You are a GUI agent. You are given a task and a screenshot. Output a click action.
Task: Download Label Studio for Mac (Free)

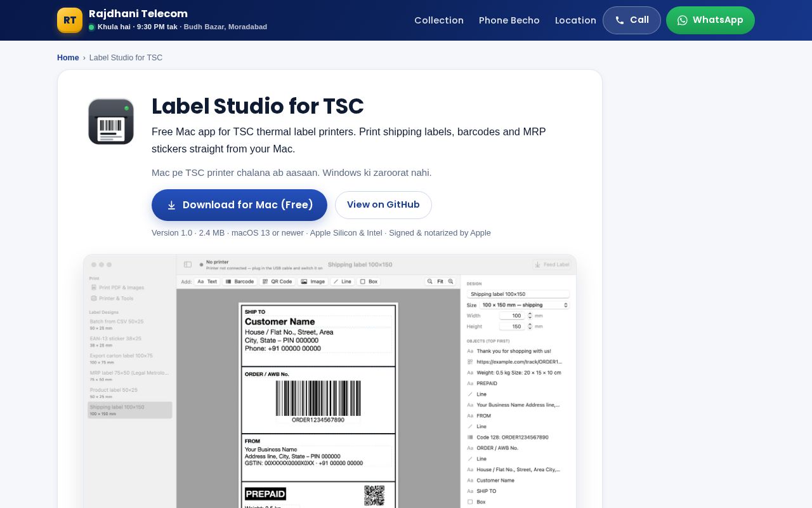pos(239,205)
